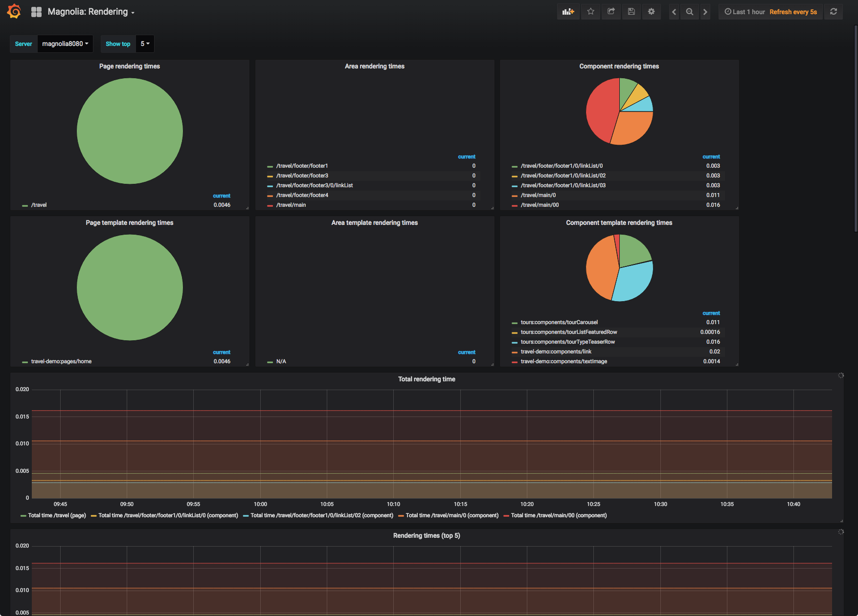This screenshot has width=858, height=616.
Task: Save the dashboard
Action: pos(631,11)
